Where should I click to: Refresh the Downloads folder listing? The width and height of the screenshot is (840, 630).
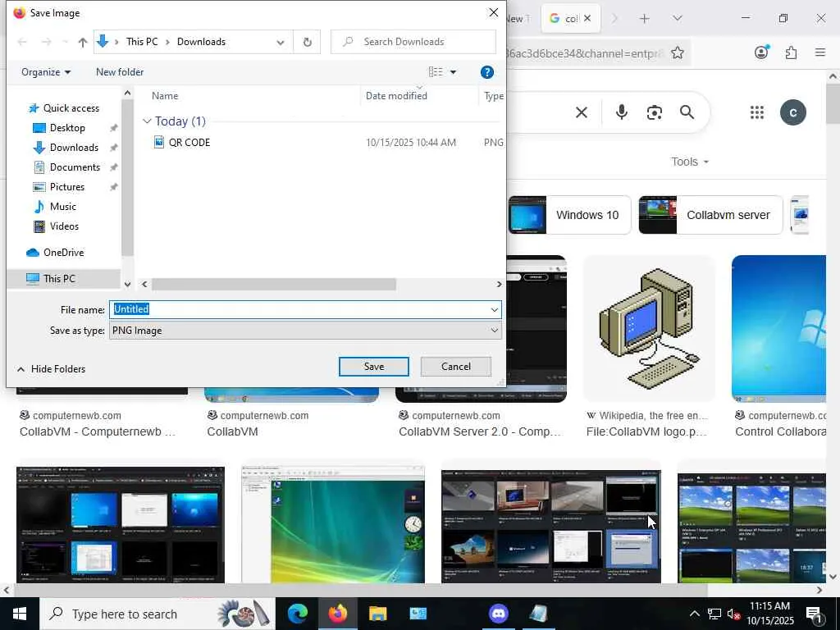[x=307, y=42]
